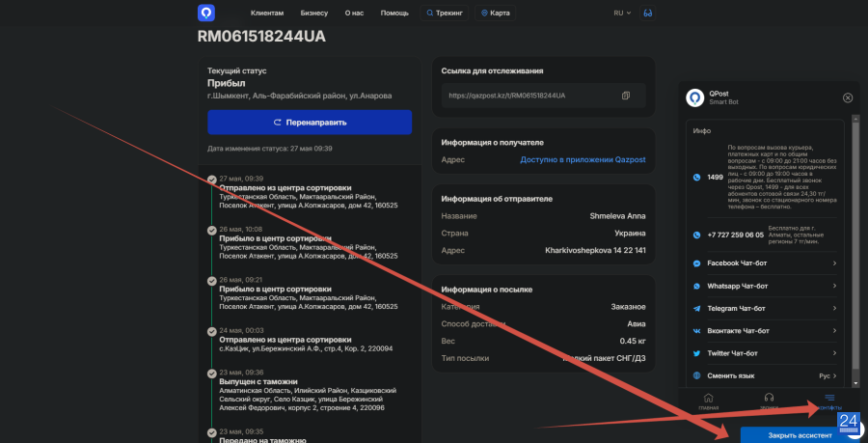
Task: Click the tracking number RM061518244UA heading
Action: [x=261, y=37]
